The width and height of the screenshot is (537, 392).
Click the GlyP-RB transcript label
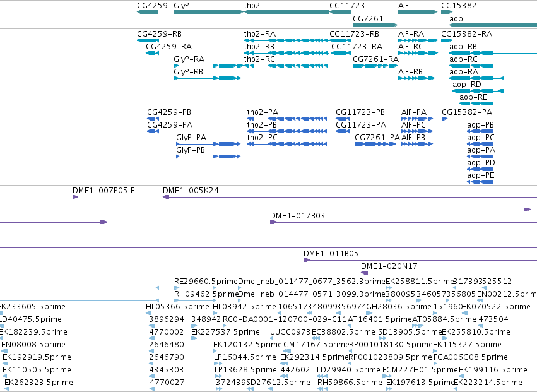tap(189, 72)
